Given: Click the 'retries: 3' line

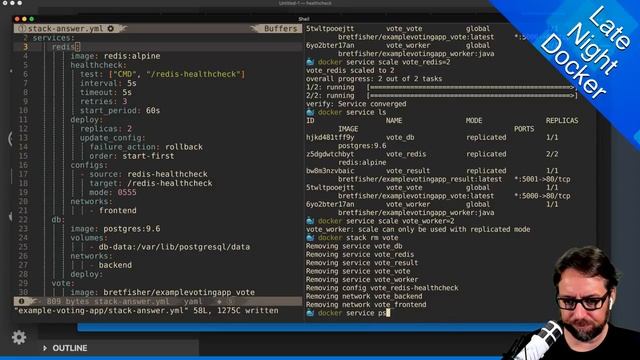Looking at the screenshot, I should pos(103,101).
